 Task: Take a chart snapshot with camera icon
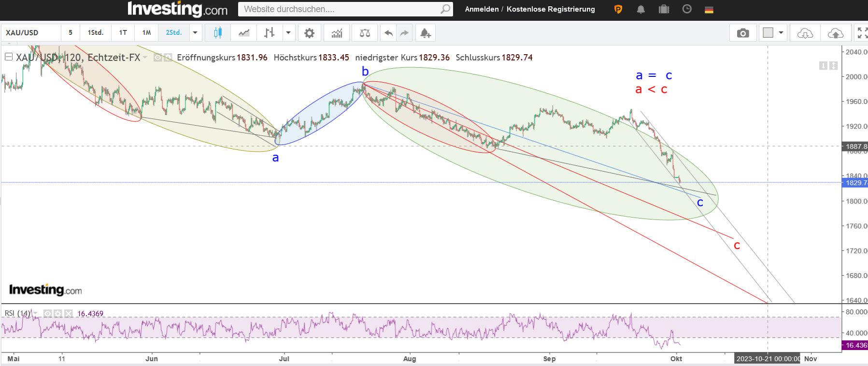tap(743, 33)
